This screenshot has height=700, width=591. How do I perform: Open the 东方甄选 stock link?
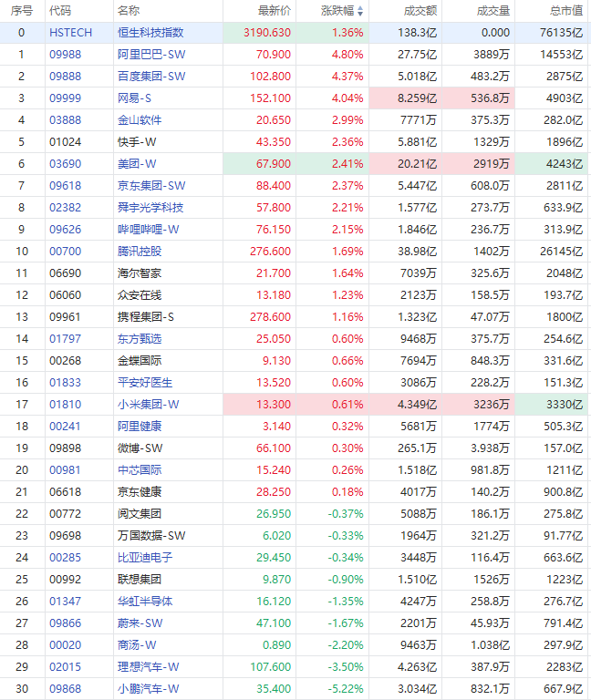point(140,338)
